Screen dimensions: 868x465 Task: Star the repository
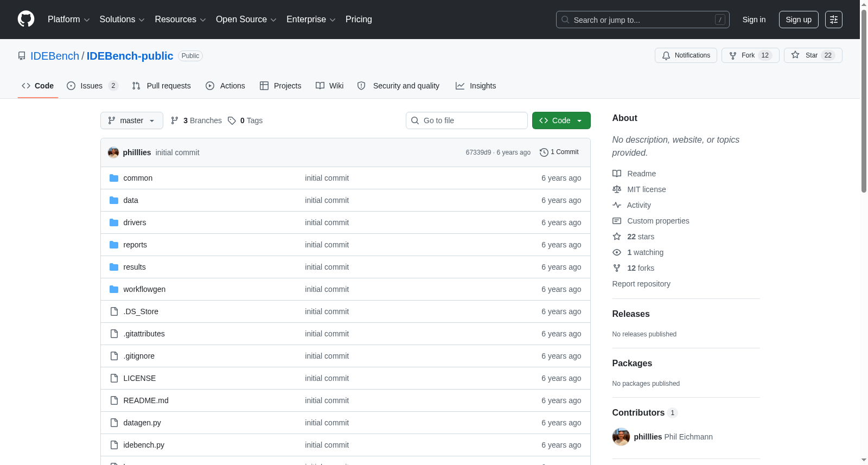click(x=813, y=55)
